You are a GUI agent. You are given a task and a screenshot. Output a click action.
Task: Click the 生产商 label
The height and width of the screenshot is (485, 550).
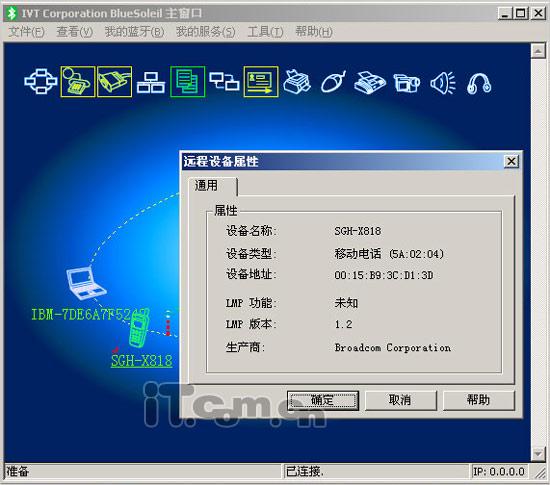click(245, 348)
